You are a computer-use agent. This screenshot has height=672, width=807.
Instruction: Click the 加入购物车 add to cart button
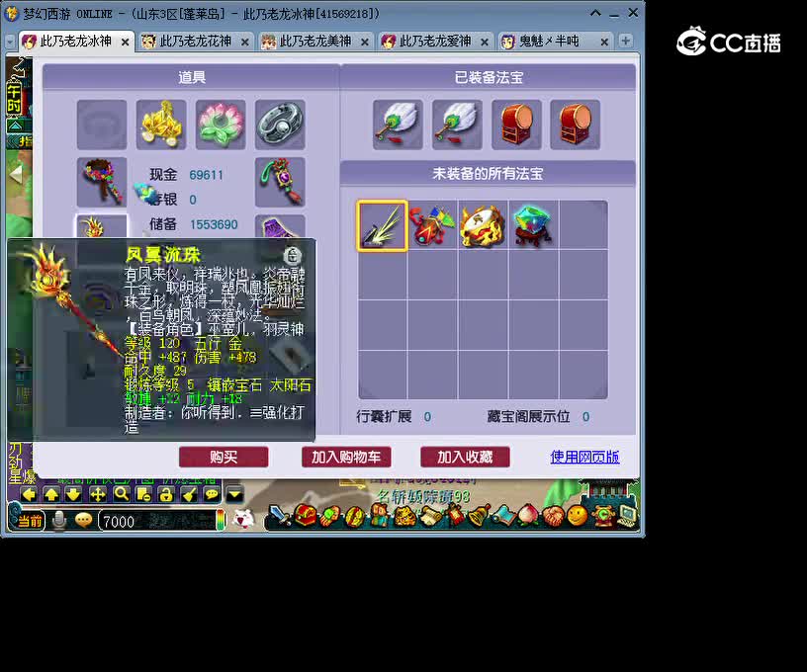[346, 457]
